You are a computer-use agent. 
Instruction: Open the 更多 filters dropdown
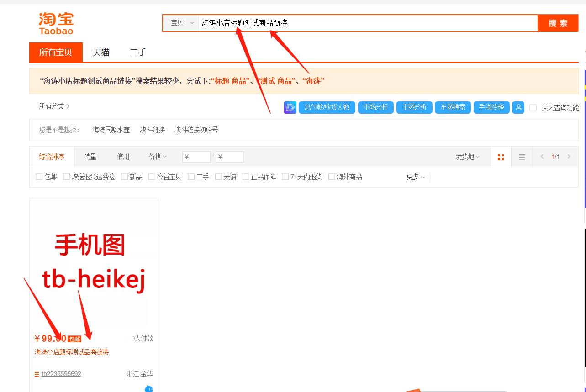(415, 177)
